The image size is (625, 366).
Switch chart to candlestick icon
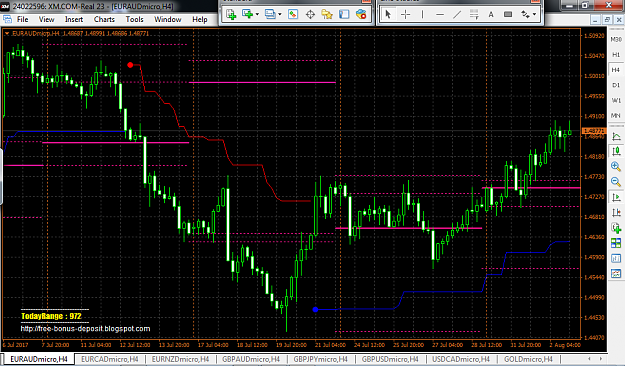[616, 151]
